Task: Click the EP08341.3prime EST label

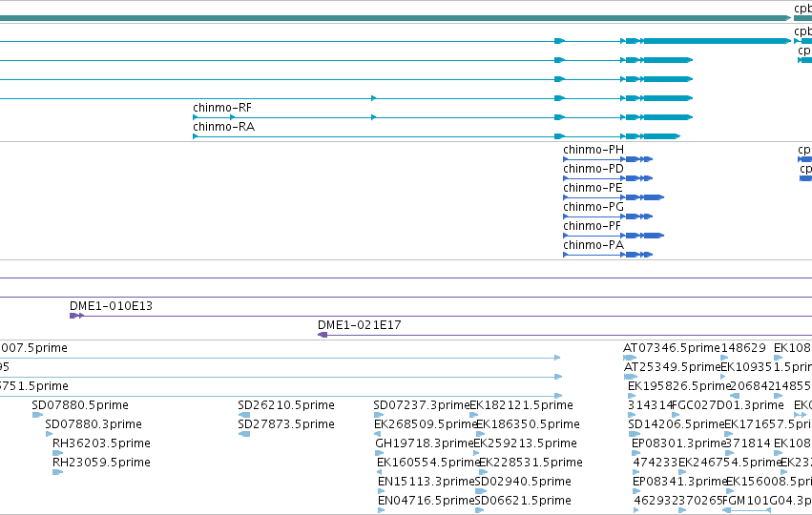Action: [679, 482]
